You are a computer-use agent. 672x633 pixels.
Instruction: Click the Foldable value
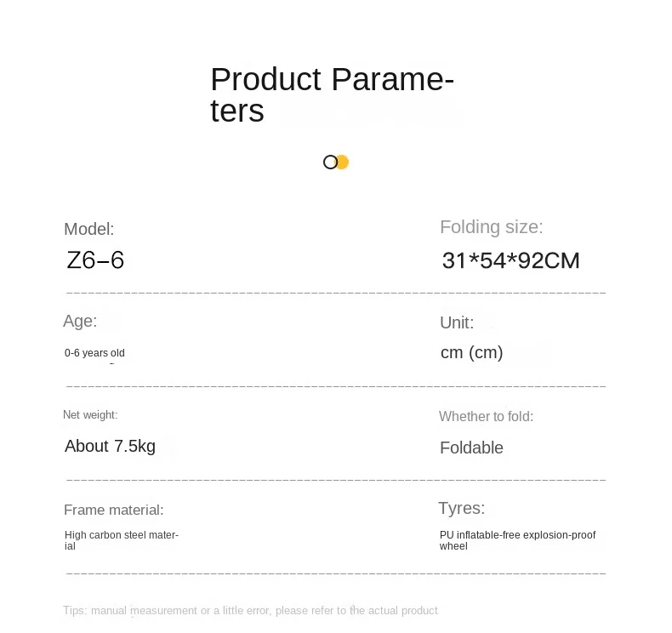[x=471, y=448]
